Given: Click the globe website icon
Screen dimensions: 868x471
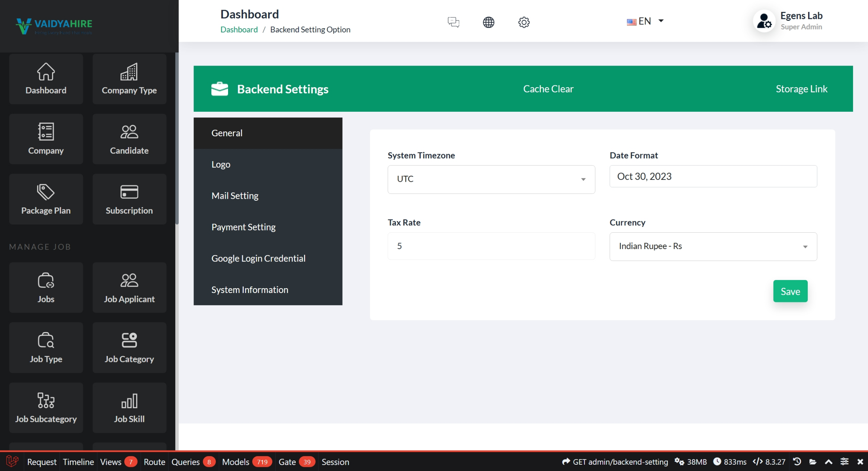Looking at the screenshot, I should (488, 22).
